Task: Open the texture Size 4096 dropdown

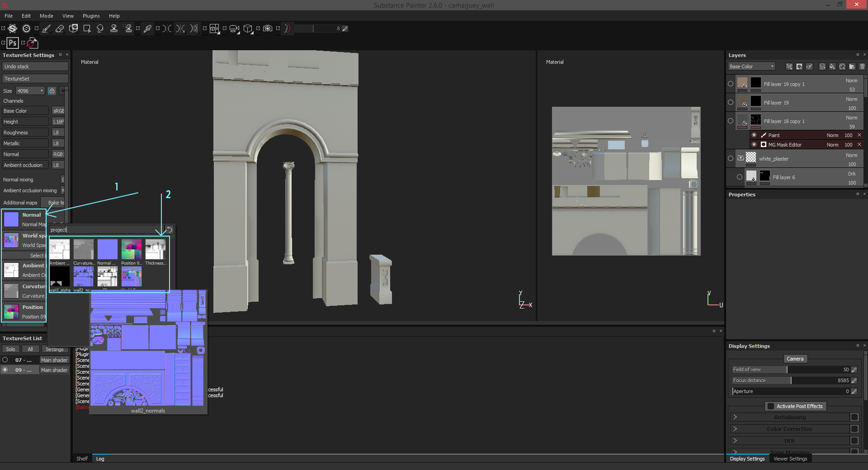Action: click(30, 91)
